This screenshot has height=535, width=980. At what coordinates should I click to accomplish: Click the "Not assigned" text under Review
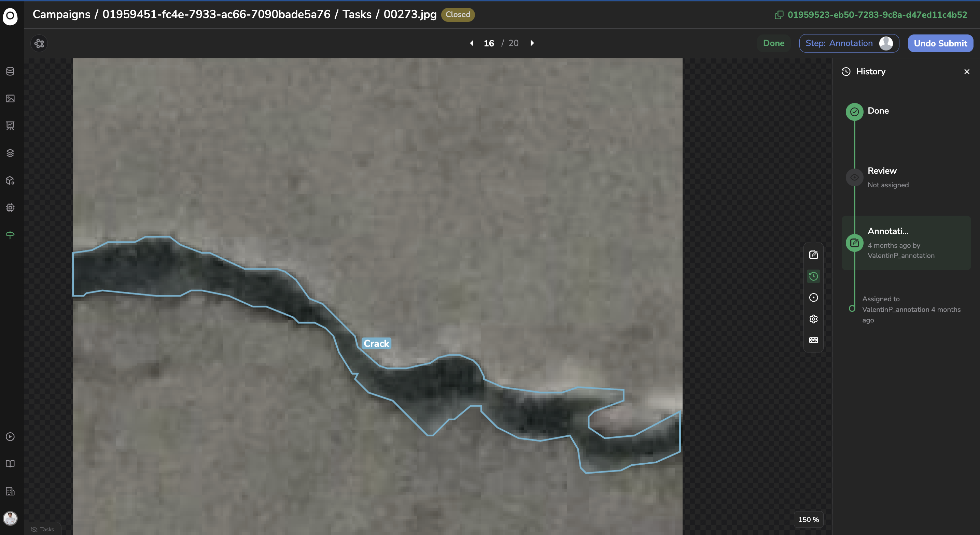888,185
